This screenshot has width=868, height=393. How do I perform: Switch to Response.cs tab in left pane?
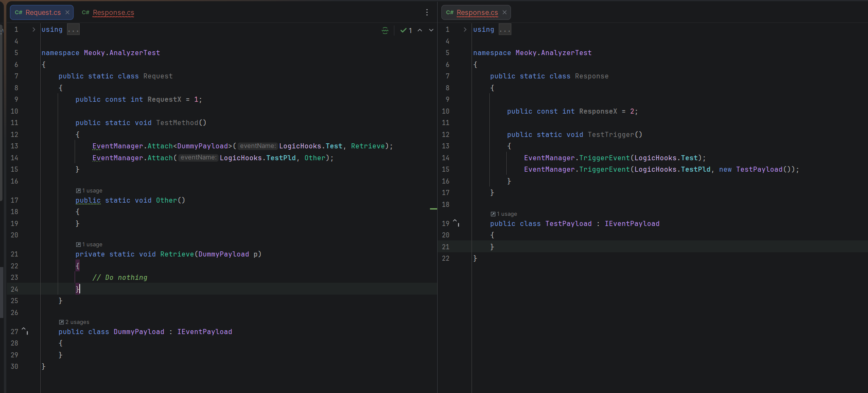point(113,12)
